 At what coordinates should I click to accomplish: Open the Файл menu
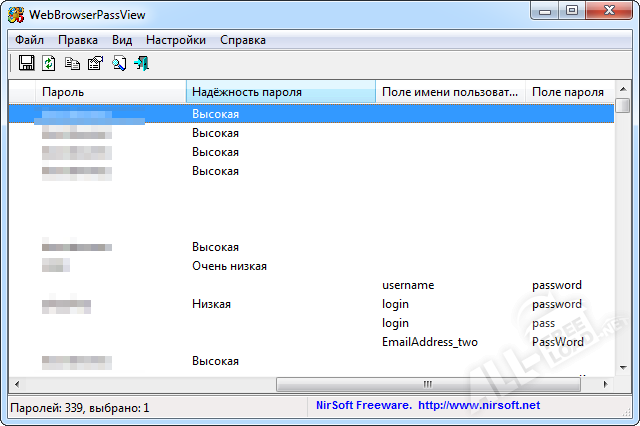click(x=30, y=40)
